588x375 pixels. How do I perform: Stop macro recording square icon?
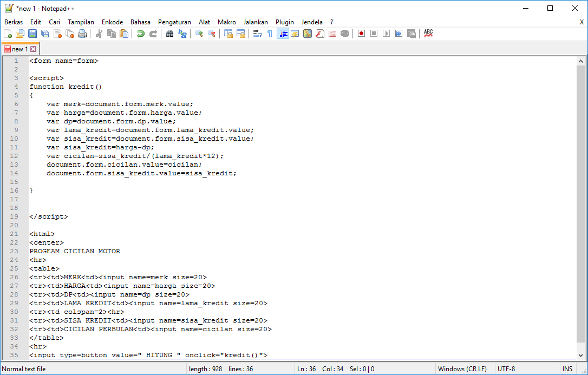pos(374,34)
